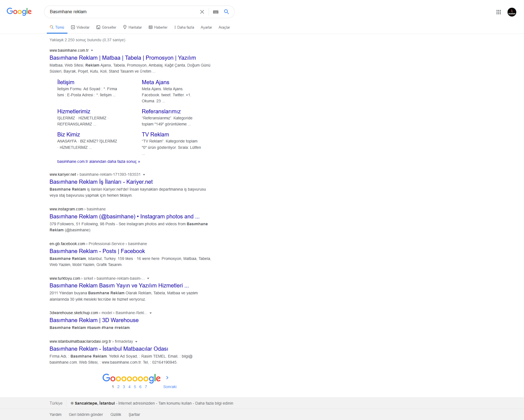Open the Google apps grid

coord(499,12)
